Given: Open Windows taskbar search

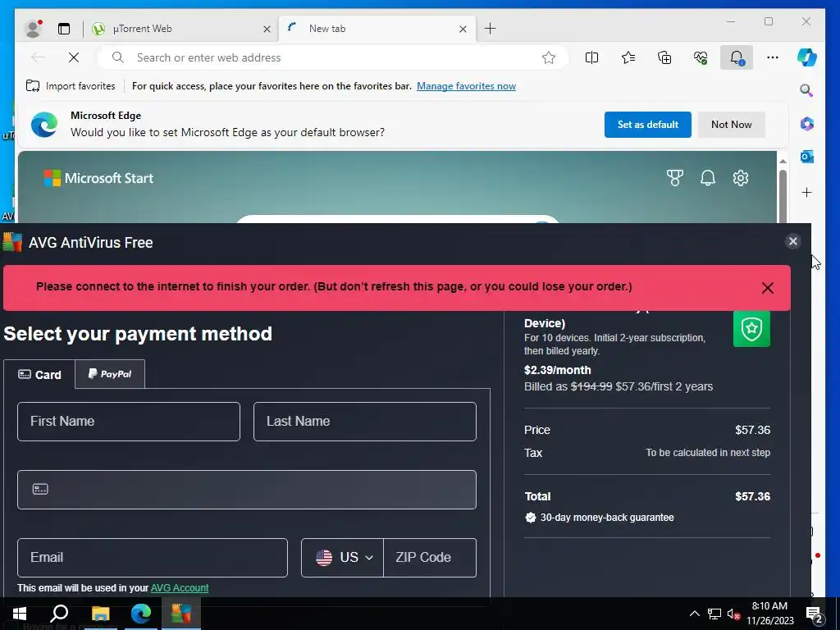Looking at the screenshot, I should tap(59, 614).
